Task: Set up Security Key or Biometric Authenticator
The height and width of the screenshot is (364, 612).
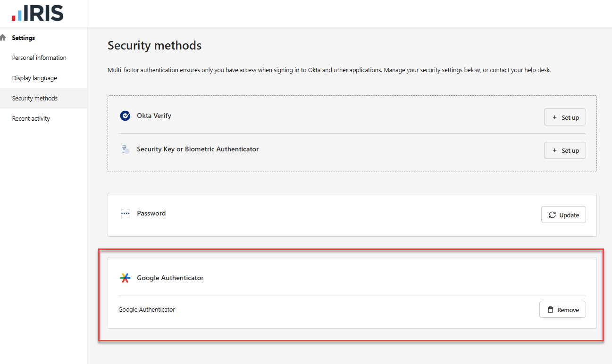Action: 565,150
